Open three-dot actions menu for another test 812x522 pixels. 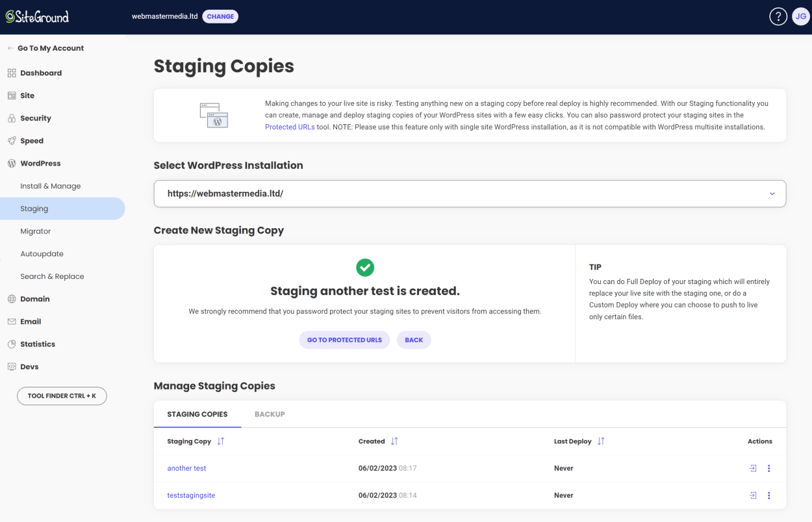(769, 468)
